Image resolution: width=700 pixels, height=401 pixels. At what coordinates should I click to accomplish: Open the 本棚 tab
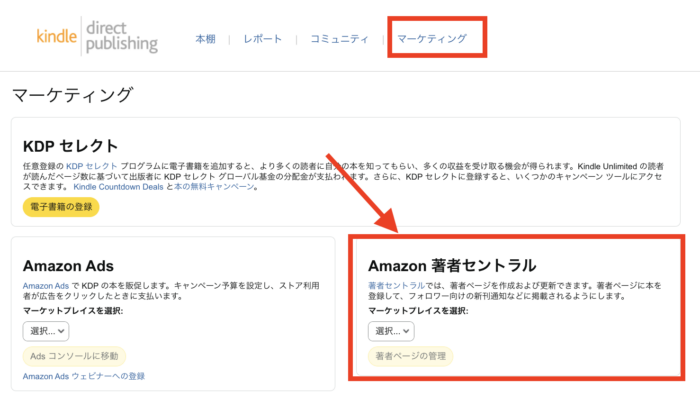pyautogui.click(x=205, y=39)
